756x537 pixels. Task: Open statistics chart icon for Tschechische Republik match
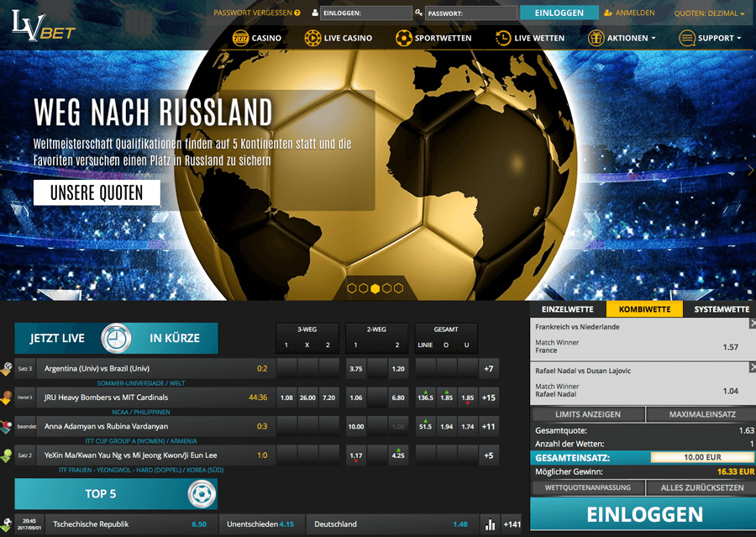click(490, 524)
